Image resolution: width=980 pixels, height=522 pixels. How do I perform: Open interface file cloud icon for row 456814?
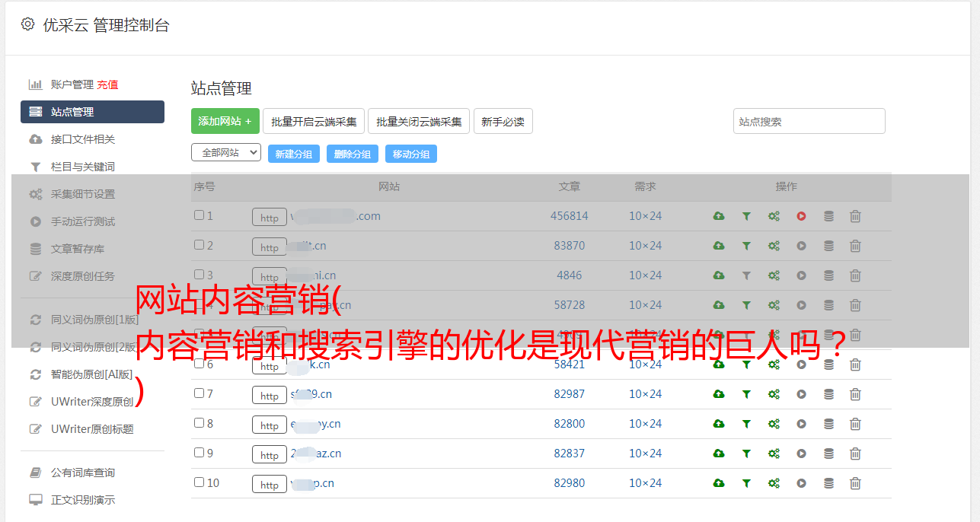click(719, 216)
